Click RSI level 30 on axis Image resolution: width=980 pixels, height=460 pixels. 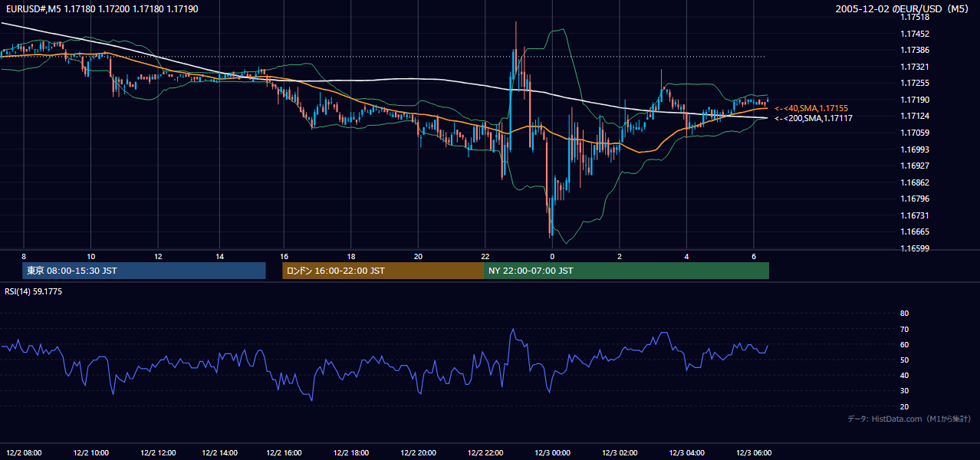pyautogui.click(x=904, y=391)
